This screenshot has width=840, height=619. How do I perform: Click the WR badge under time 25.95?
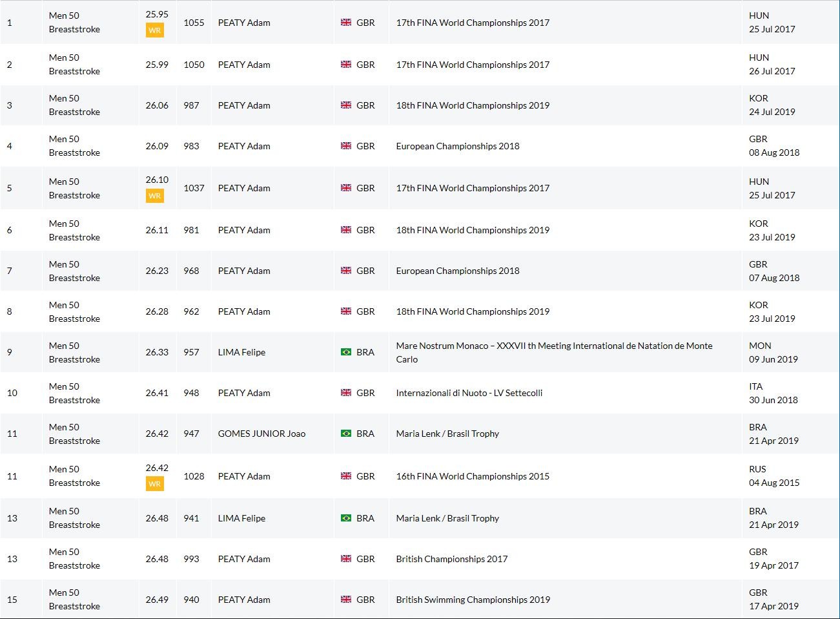pyautogui.click(x=154, y=30)
